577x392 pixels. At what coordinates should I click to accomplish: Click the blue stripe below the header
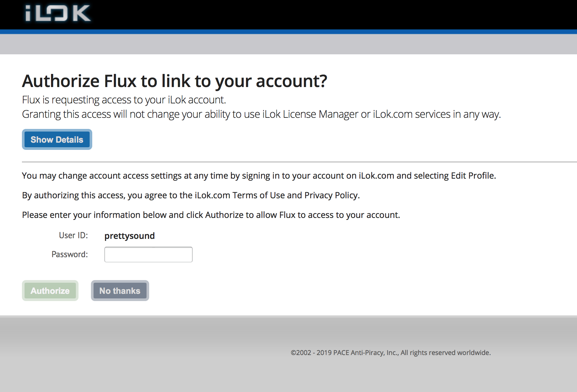[288, 32]
